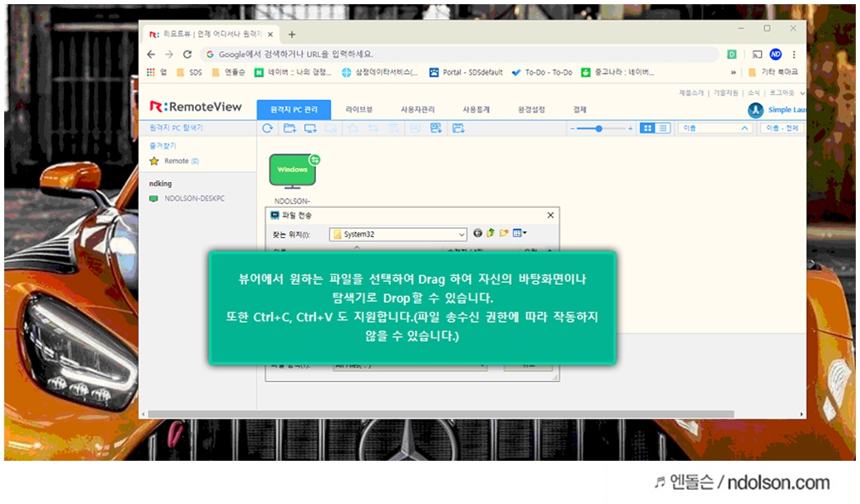Open the 사용통계 tab

click(476, 110)
